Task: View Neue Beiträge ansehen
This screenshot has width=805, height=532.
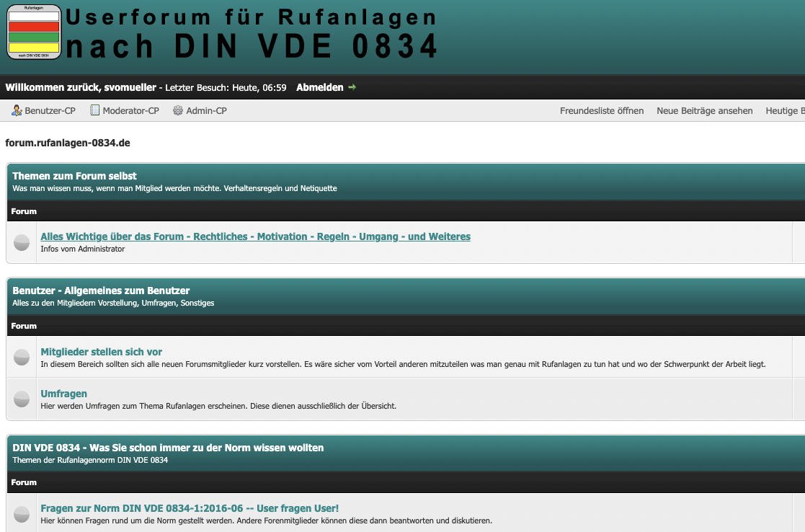Action: point(704,110)
